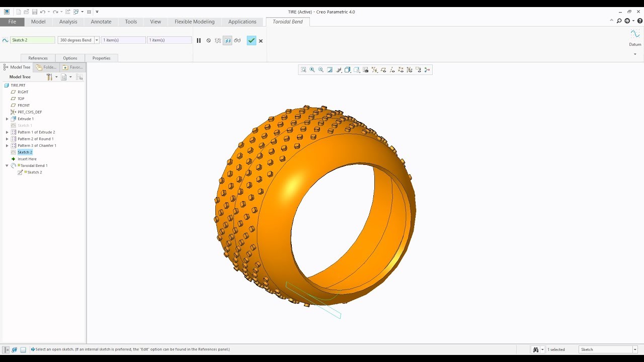Toggle the no preview mode icon

coord(208,41)
